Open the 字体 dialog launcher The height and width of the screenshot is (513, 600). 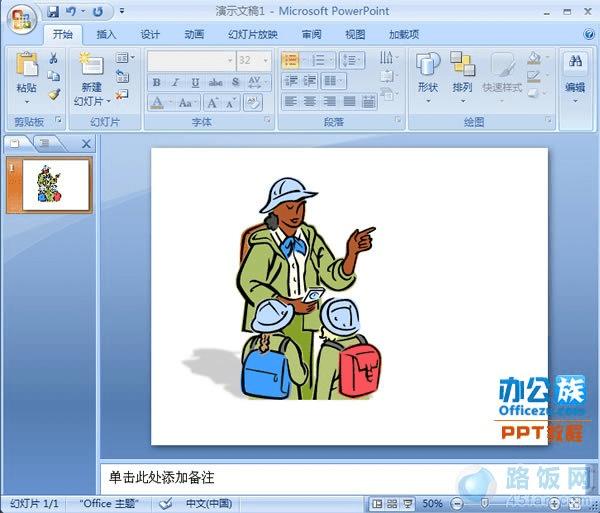point(267,120)
